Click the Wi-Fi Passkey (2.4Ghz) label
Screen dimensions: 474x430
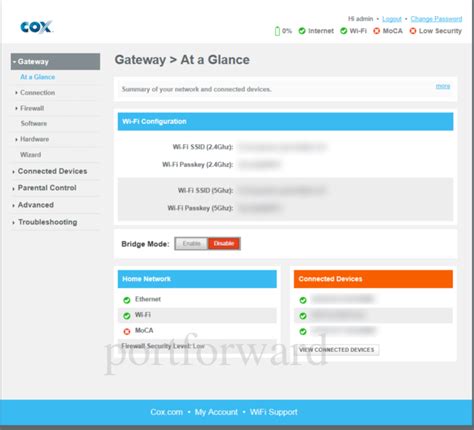197,164
